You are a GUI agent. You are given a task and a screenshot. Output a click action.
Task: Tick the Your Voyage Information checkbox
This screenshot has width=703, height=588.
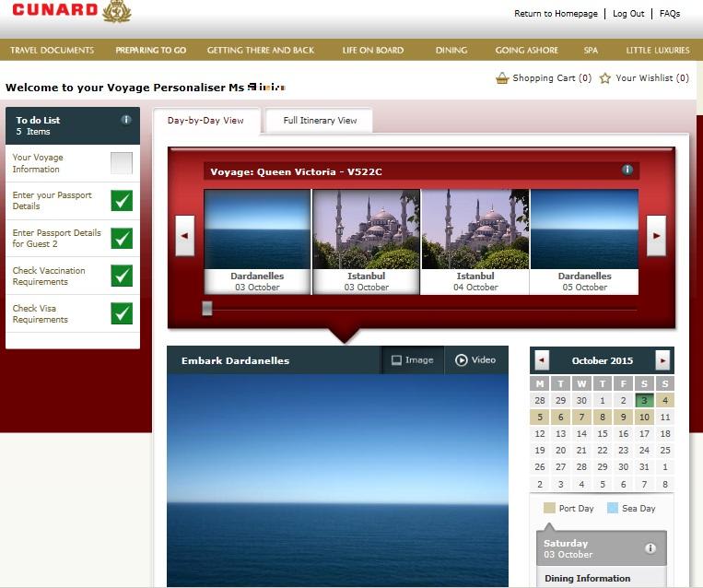tap(122, 163)
